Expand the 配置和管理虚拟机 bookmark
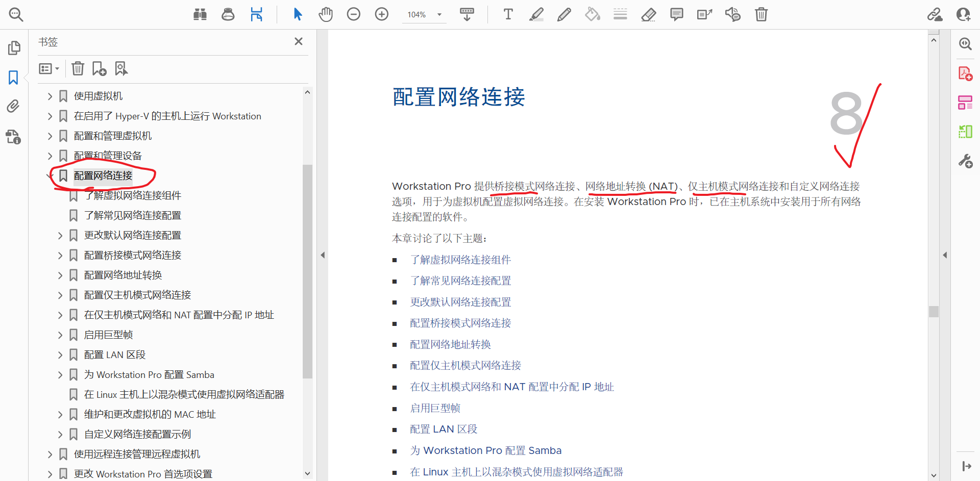 [50, 136]
